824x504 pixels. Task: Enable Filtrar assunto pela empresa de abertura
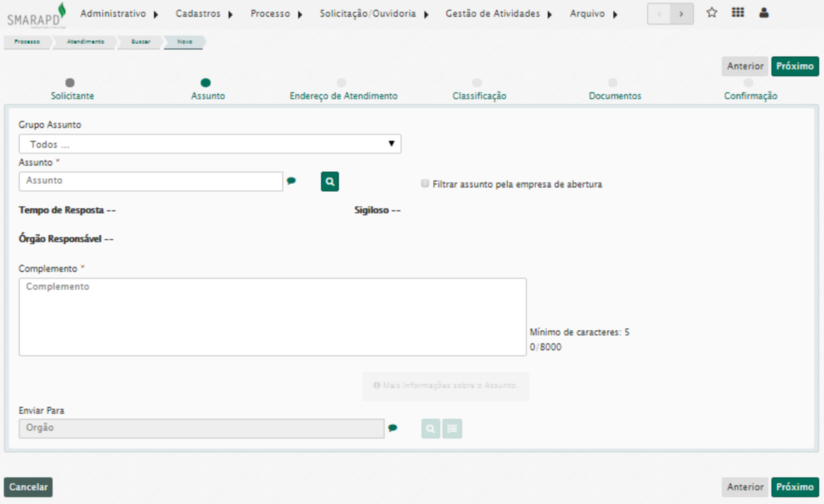click(x=425, y=184)
